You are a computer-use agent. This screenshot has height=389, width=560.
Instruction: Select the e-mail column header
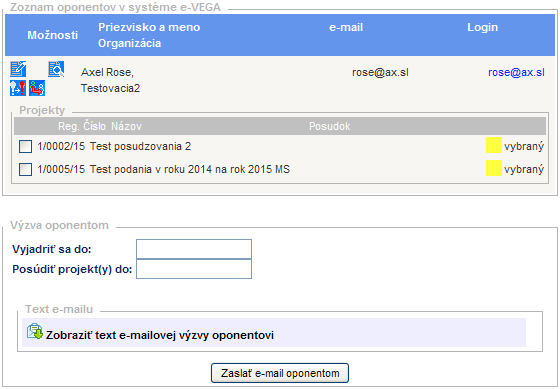346,27
